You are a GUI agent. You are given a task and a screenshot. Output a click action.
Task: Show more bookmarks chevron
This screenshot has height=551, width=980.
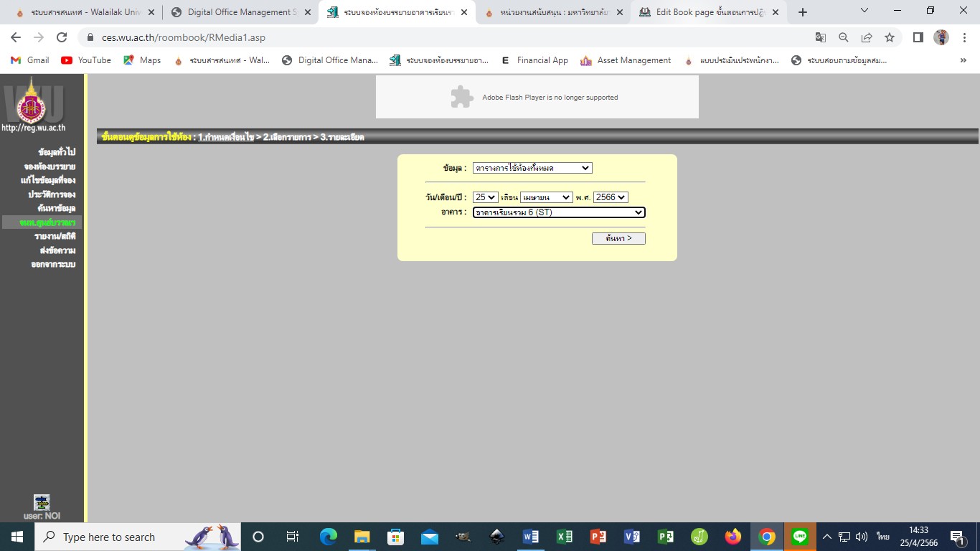[963, 60]
